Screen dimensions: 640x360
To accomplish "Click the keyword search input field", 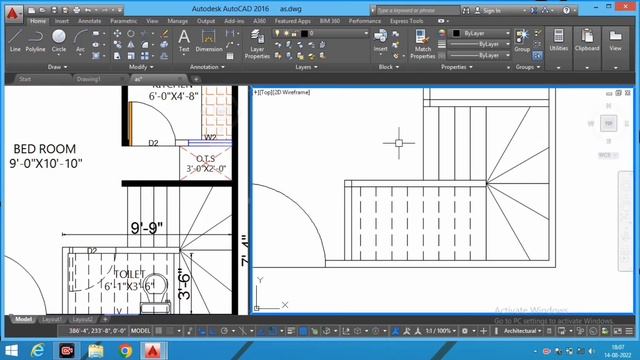I will [417, 11].
